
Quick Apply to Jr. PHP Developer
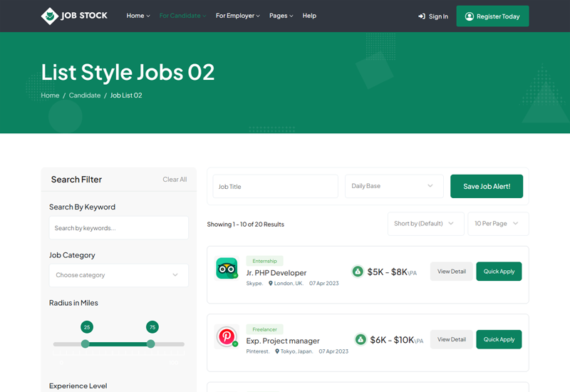tap(499, 272)
